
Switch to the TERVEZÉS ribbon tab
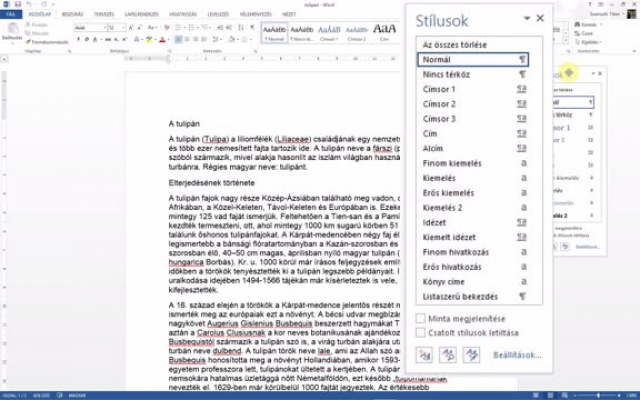tap(104, 14)
